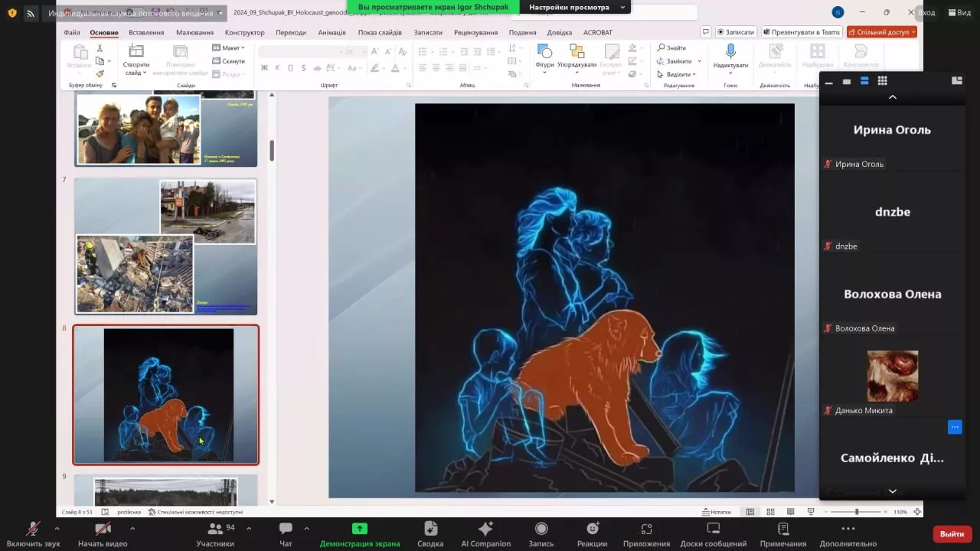Expand chat options arrow

[x=306, y=528]
